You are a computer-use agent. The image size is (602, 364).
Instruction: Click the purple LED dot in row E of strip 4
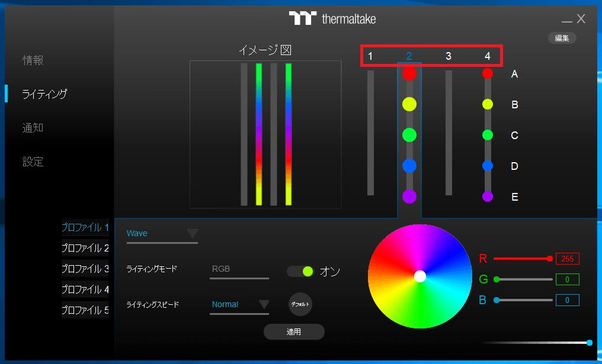tap(488, 197)
